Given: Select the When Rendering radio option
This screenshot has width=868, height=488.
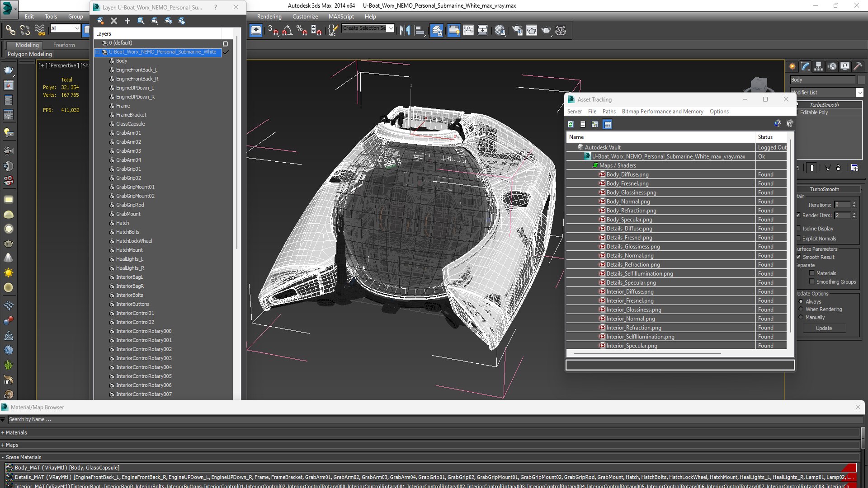Looking at the screenshot, I should (801, 310).
